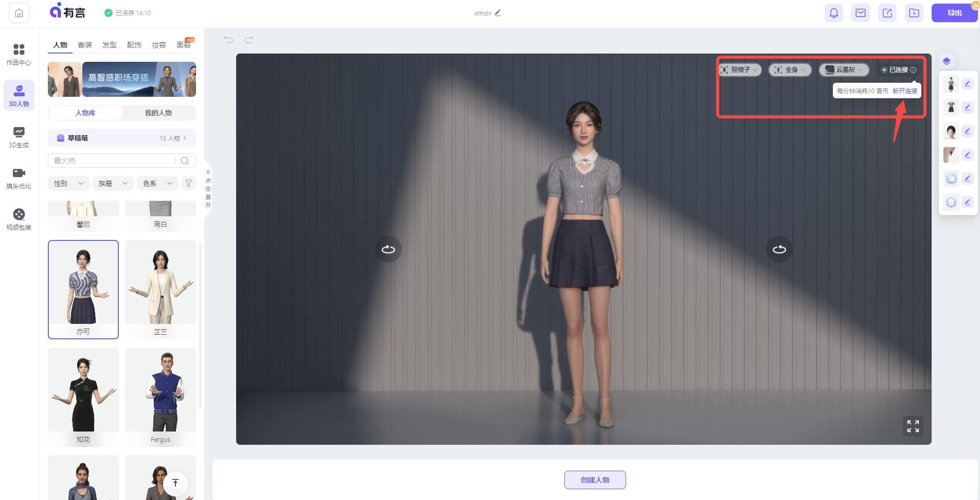The image size is (980, 500).
Task: Open the 性别 filter dropdown
Action: 68,183
